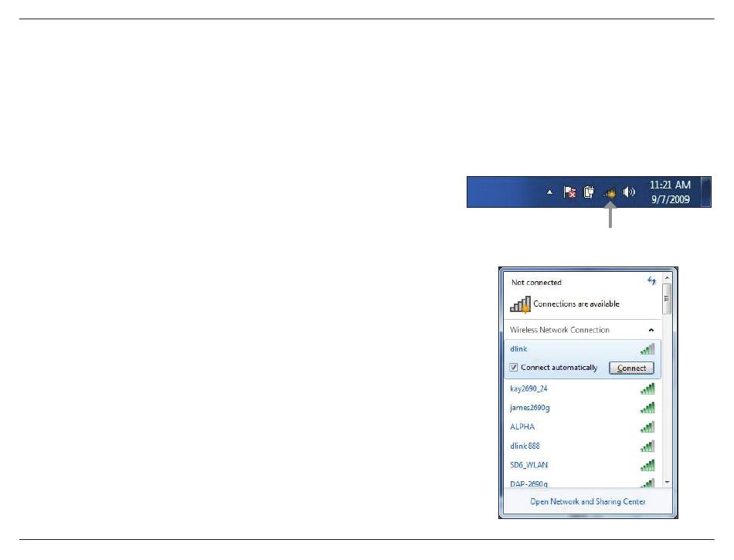The width and height of the screenshot is (734, 560).
Task: Click the power plug tray icon
Action: (589, 192)
